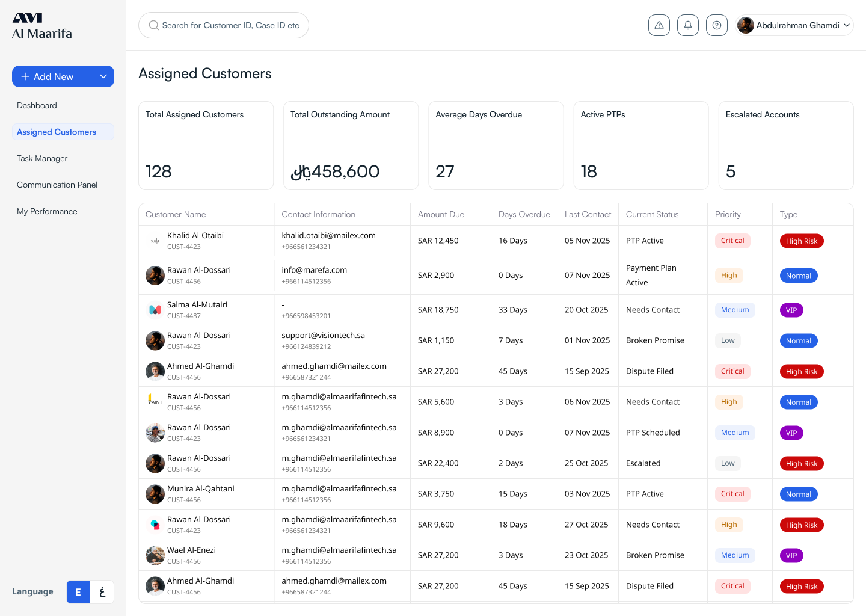Screen dimensions: 866x616
Task: Click Wael Al-Enezi's profile picture
Action: click(155, 555)
